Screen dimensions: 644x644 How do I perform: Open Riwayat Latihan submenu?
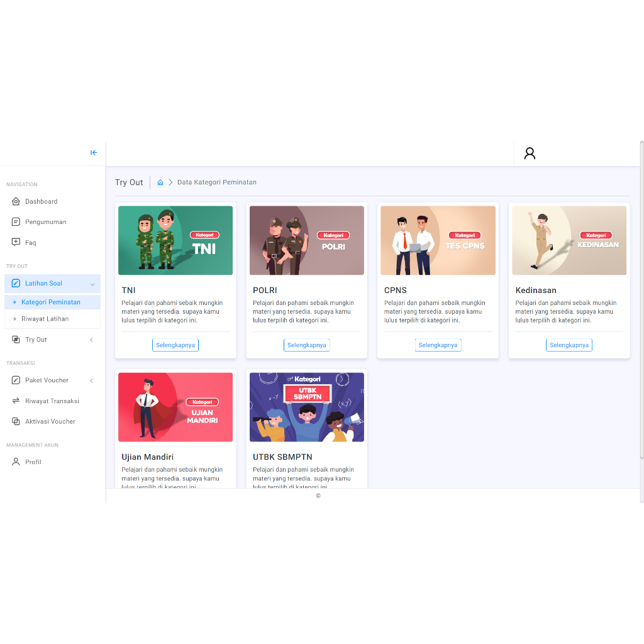(x=53, y=319)
